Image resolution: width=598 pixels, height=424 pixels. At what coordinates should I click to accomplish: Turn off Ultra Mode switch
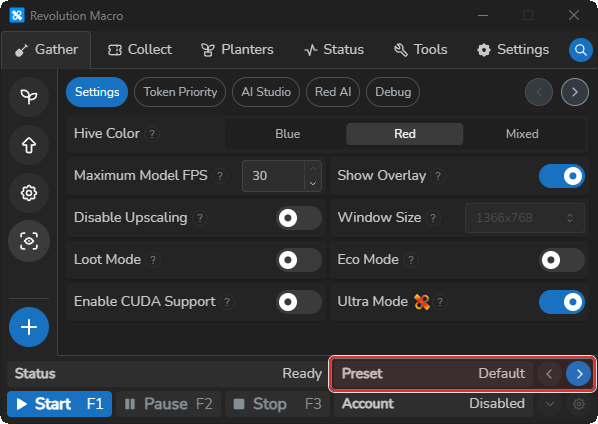562,302
